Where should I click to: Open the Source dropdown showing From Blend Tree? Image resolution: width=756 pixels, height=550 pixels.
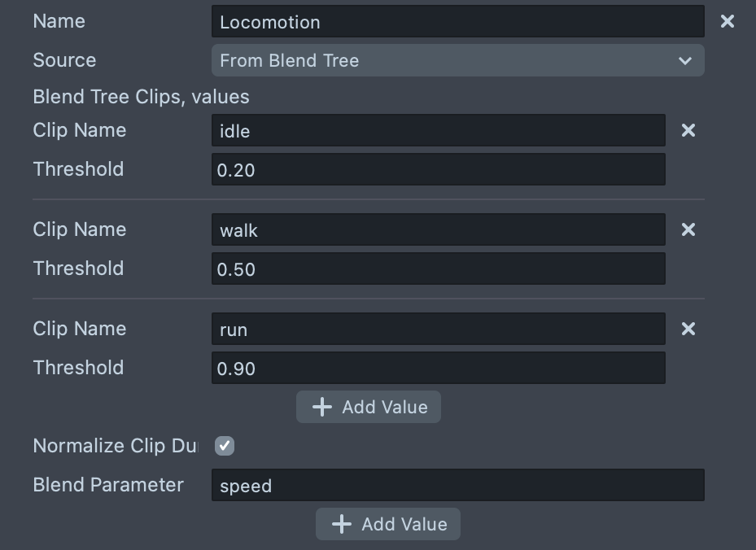coord(439,61)
